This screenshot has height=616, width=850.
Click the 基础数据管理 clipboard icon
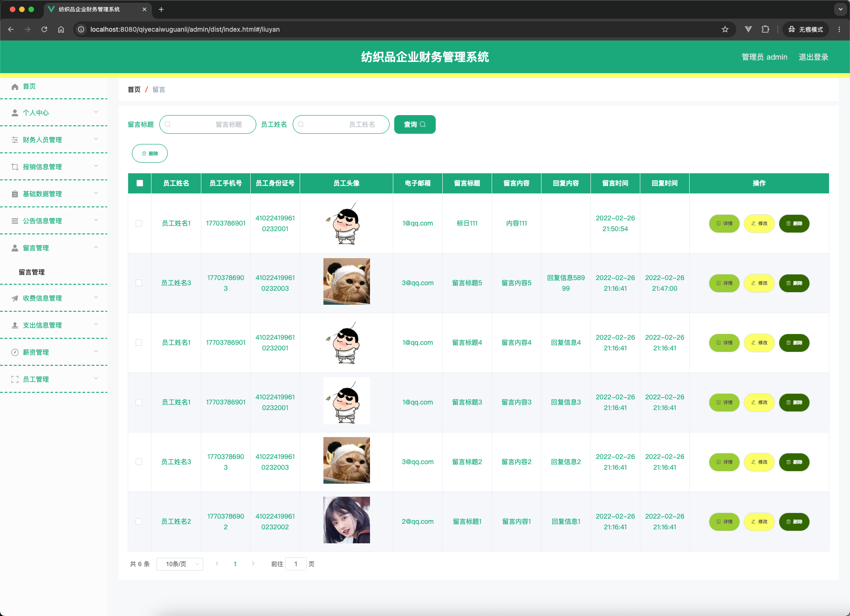(x=15, y=194)
